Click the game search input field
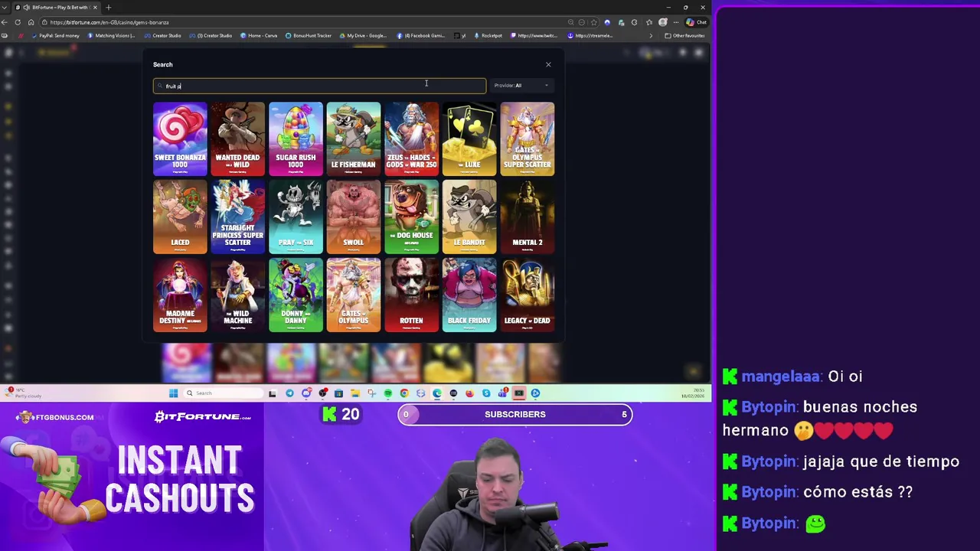The width and height of the screenshot is (980, 551). click(x=319, y=86)
